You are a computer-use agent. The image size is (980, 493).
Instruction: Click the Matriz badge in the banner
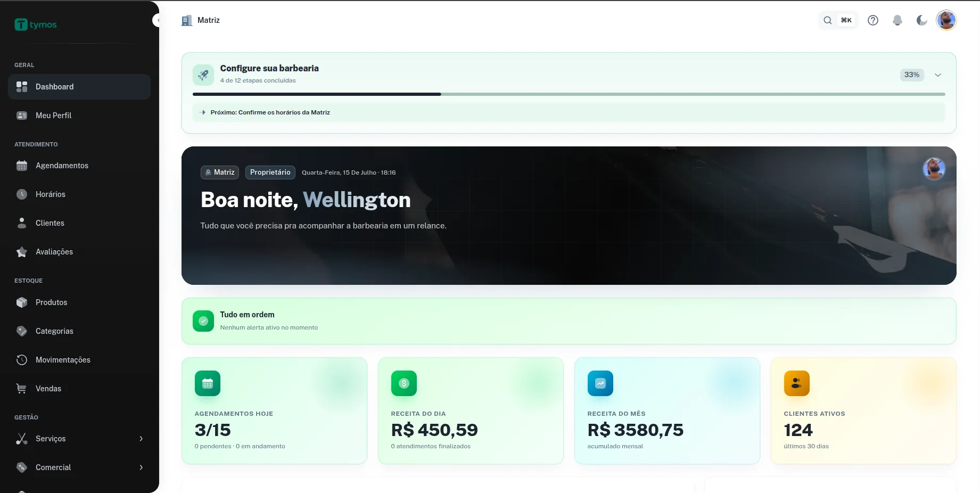[220, 172]
